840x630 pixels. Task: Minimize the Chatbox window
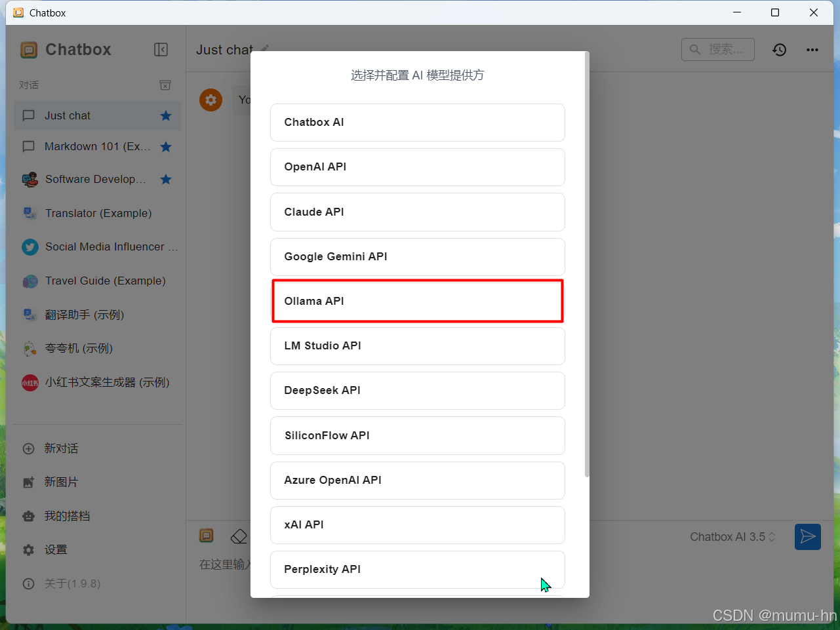(737, 12)
